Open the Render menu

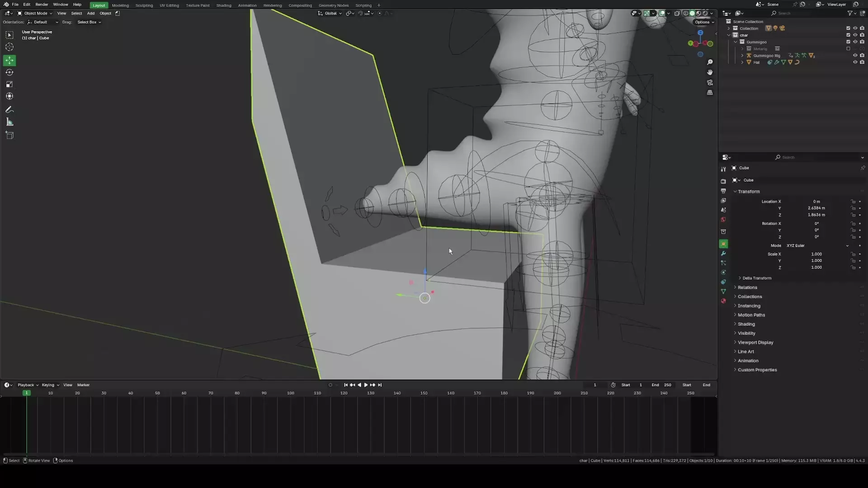42,5
